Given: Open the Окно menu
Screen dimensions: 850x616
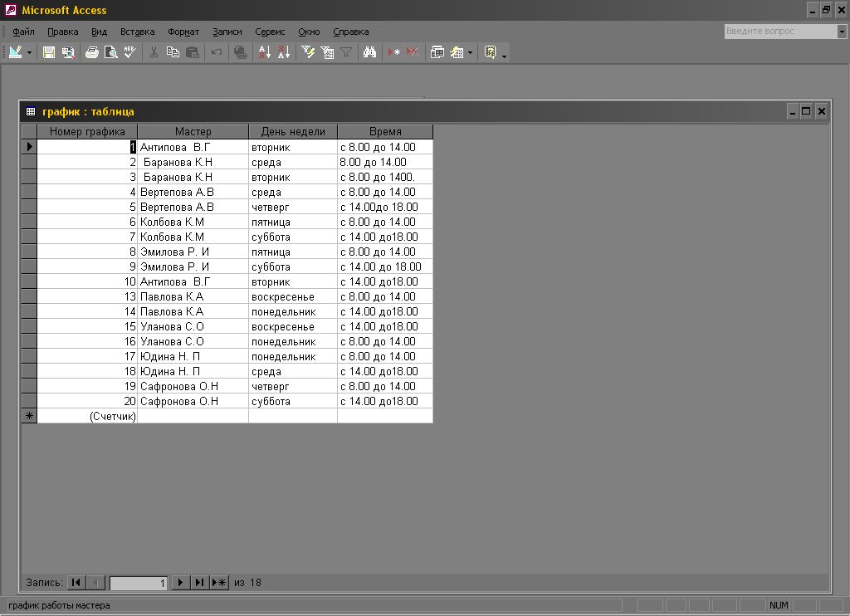Looking at the screenshot, I should pyautogui.click(x=309, y=32).
